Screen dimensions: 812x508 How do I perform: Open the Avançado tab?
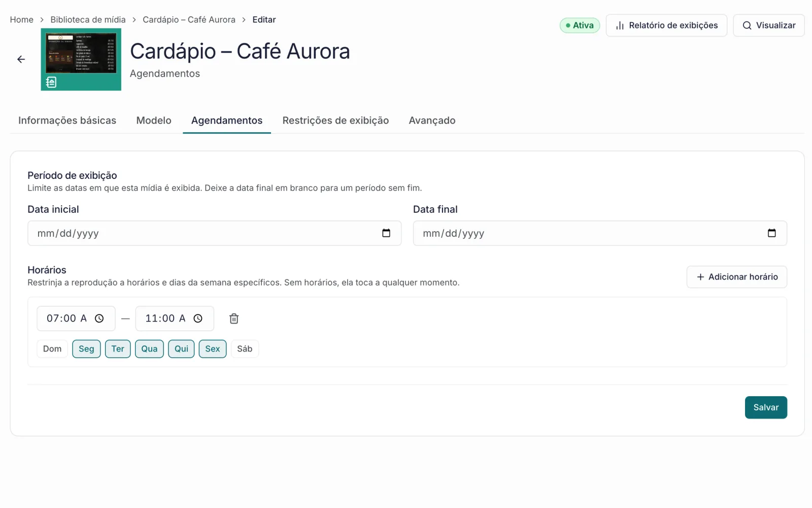tap(432, 120)
